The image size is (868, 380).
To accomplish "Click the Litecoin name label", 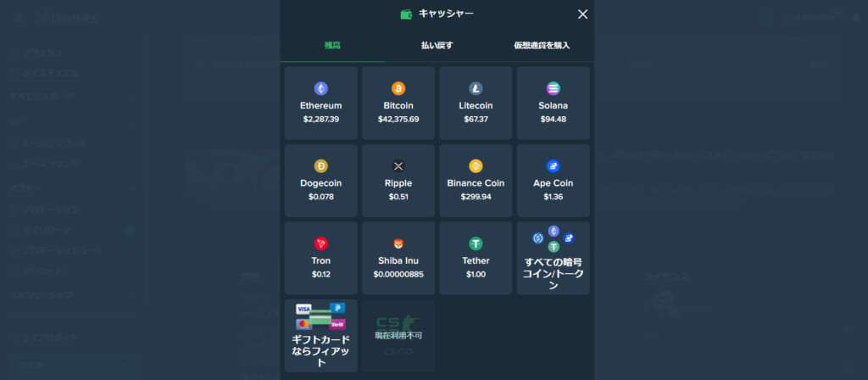I will click(476, 105).
